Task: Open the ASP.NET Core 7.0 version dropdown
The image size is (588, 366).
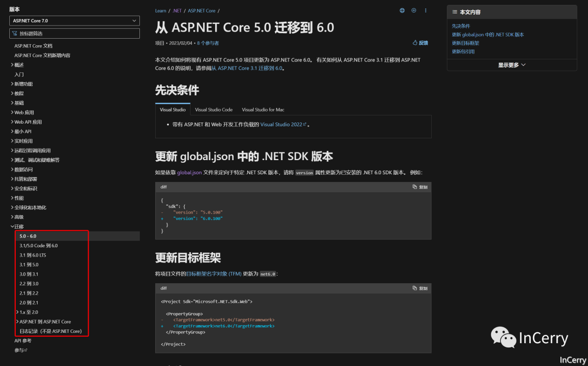Action: [x=75, y=21]
